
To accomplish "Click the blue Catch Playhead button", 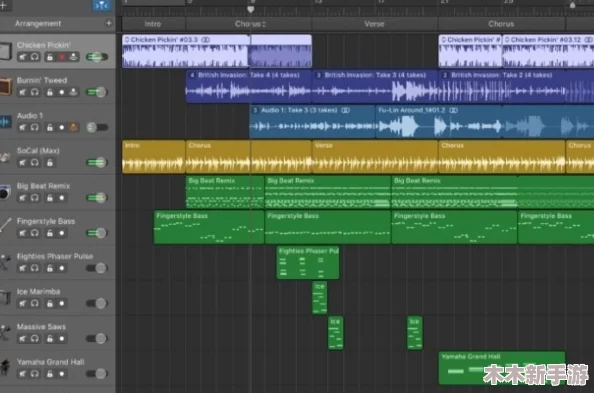I will pyautogui.click(x=102, y=5).
